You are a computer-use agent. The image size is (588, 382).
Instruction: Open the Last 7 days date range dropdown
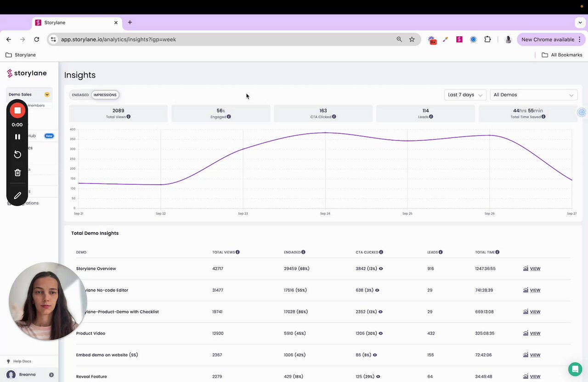click(465, 95)
